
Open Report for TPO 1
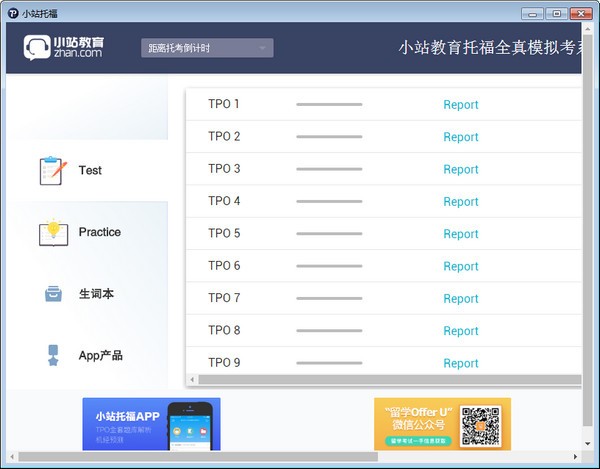461,104
